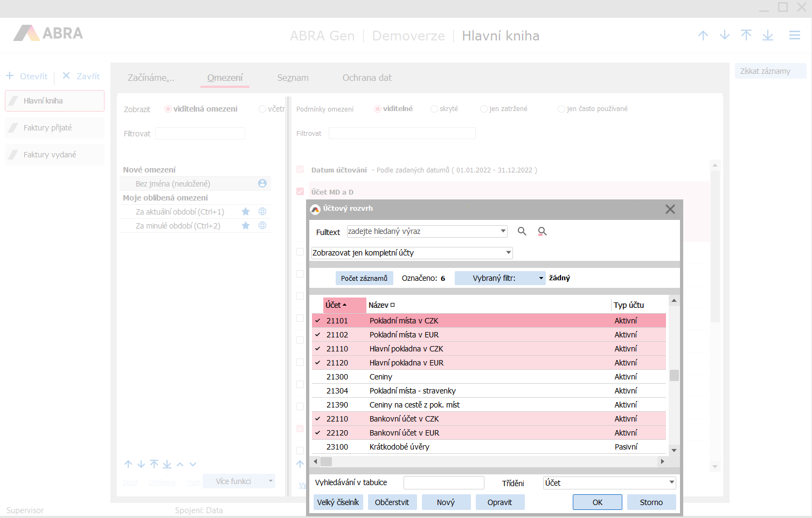Viewport: 812px width, 518px height.
Task: Expand the 'Zobrazovat jen kompletní účty' dropdown
Action: coord(508,253)
